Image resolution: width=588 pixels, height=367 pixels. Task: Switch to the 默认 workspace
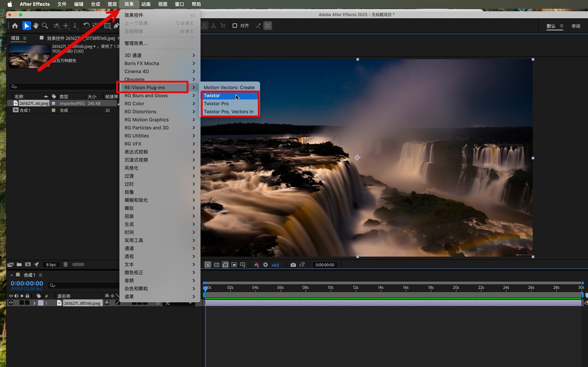pyautogui.click(x=551, y=26)
